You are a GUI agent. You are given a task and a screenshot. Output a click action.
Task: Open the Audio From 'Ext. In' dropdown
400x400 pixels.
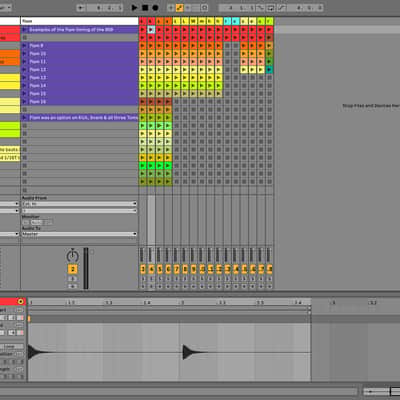pos(79,204)
